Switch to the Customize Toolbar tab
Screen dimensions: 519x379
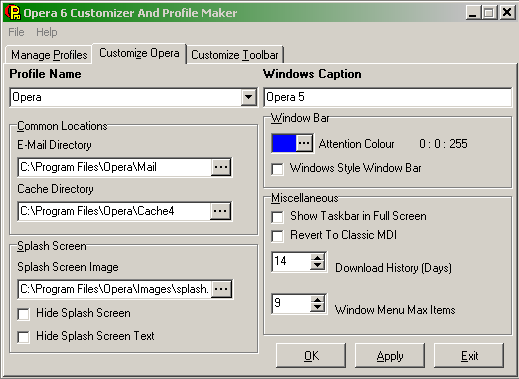pos(235,55)
